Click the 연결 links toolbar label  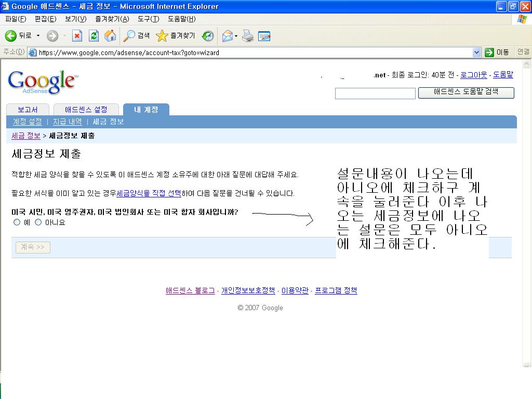[523, 52]
